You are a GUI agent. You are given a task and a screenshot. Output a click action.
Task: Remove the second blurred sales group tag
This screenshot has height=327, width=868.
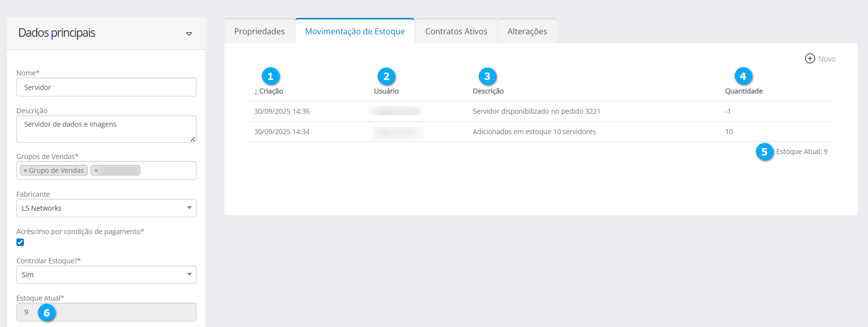click(x=96, y=170)
